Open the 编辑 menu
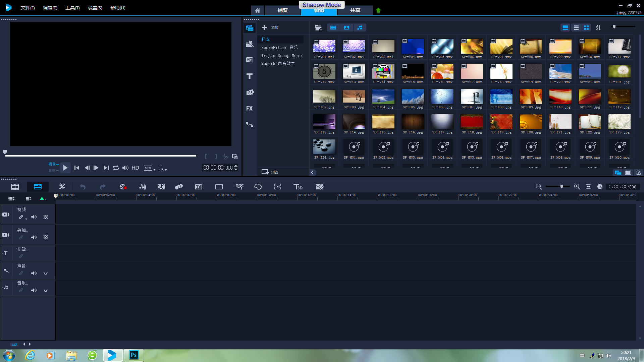The height and width of the screenshot is (362, 644). point(50,8)
